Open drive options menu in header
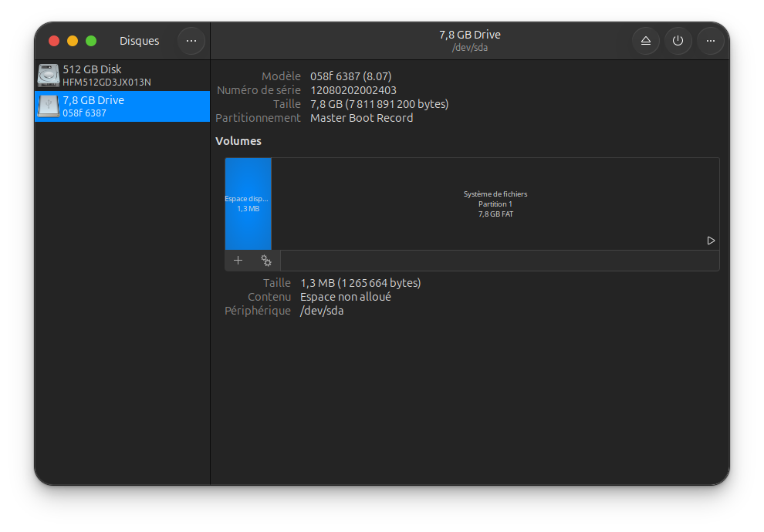This screenshot has width=764, height=532. tap(711, 41)
